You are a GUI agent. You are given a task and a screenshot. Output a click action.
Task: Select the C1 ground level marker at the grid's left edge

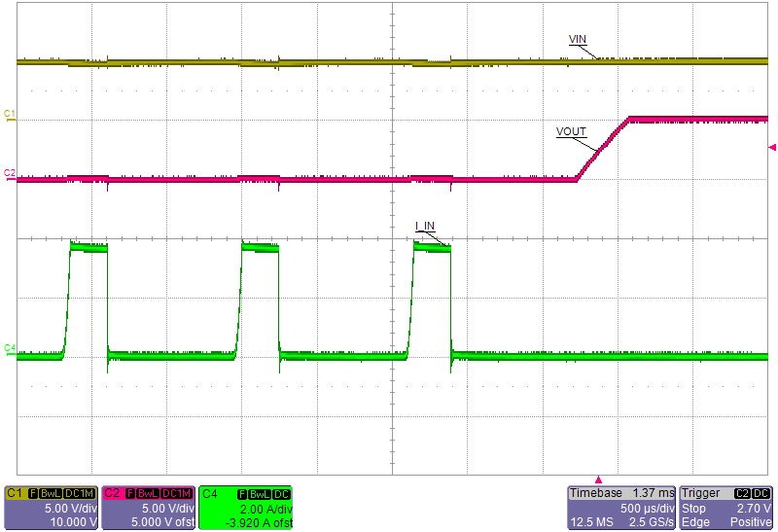click(x=10, y=115)
